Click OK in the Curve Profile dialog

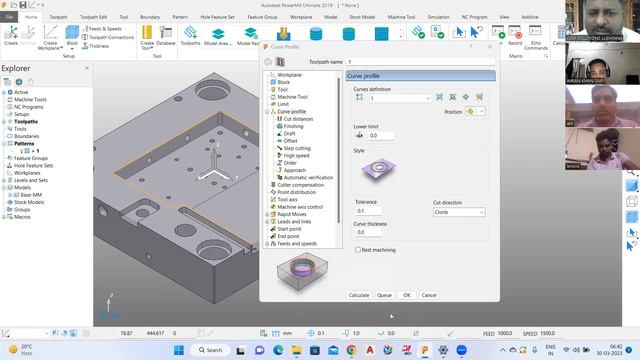tap(407, 295)
